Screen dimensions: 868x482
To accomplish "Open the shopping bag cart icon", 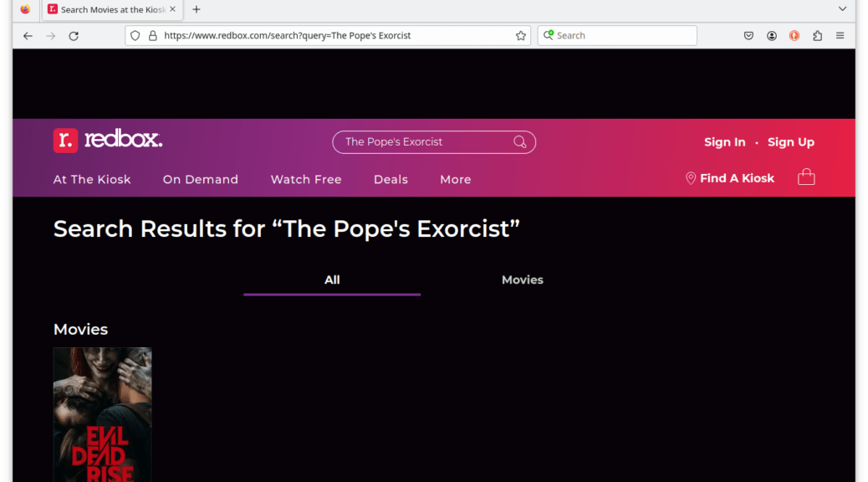I will 806,177.
